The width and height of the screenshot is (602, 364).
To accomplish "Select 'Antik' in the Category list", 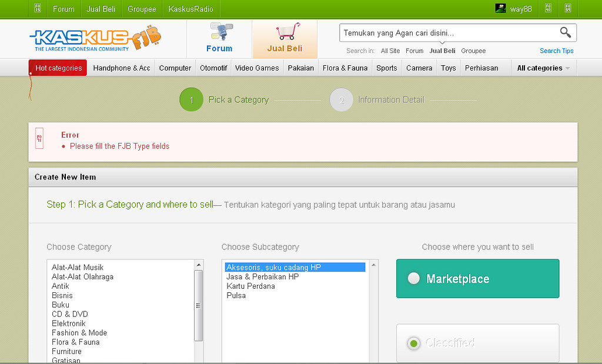I will point(61,286).
